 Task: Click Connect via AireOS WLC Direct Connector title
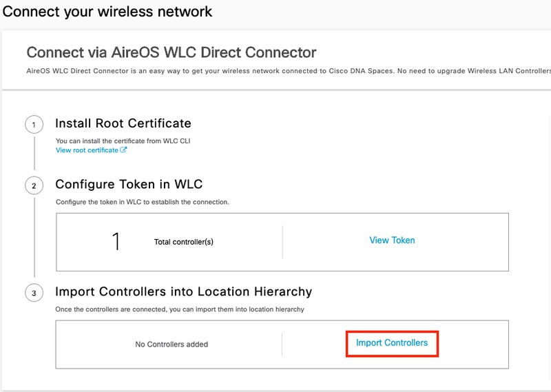[x=171, y=52]
